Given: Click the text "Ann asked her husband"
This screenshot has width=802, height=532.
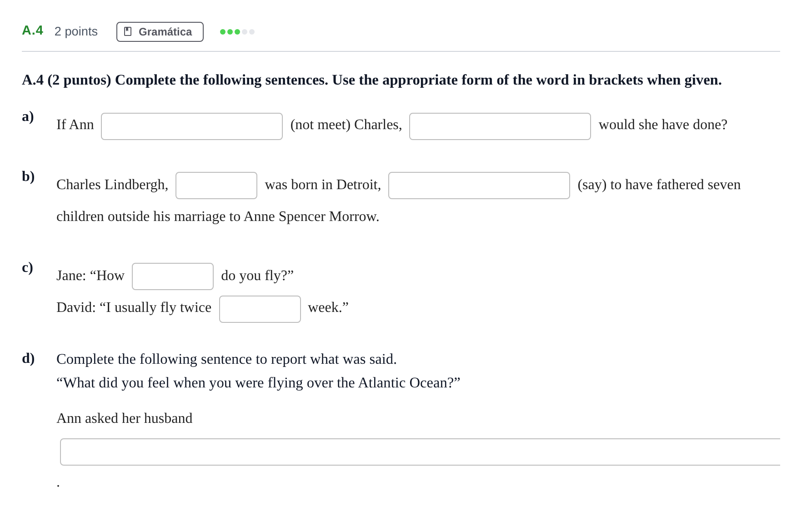Looking at the screenshot, I should pyautogui.click(x=124, y=418).
